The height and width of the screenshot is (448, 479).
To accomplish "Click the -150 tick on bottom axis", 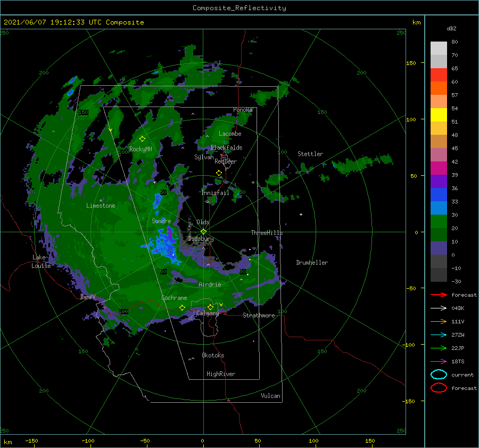I will click(31, 441).
